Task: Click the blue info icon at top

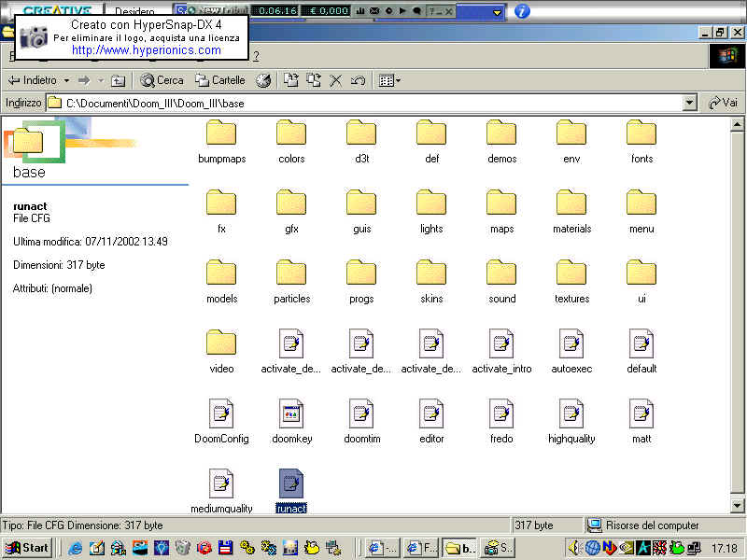Action: 522,11
